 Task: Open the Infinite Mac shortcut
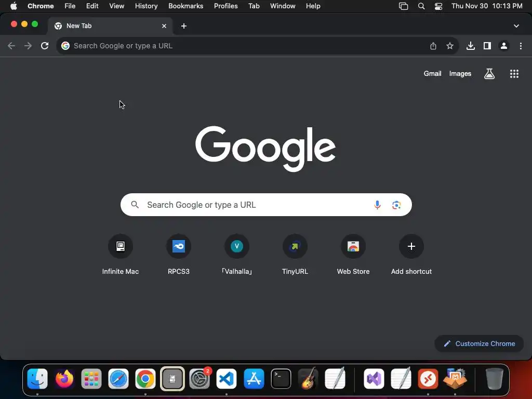(x=121, y=255)
